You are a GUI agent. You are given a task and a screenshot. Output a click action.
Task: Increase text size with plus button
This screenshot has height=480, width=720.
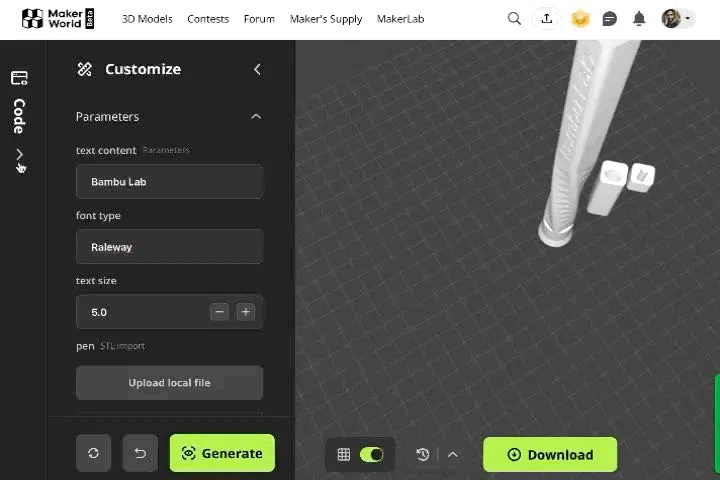pos(246,312)
